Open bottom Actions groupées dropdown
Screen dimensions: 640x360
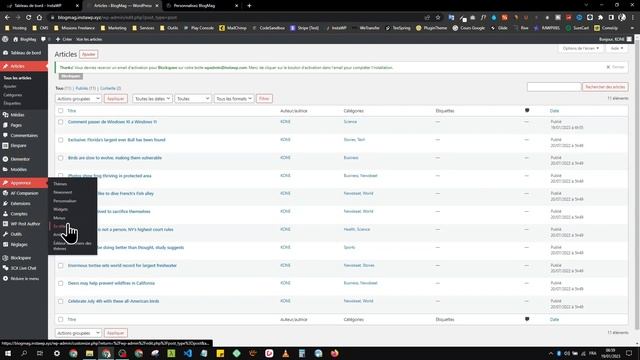coord(78,333)
